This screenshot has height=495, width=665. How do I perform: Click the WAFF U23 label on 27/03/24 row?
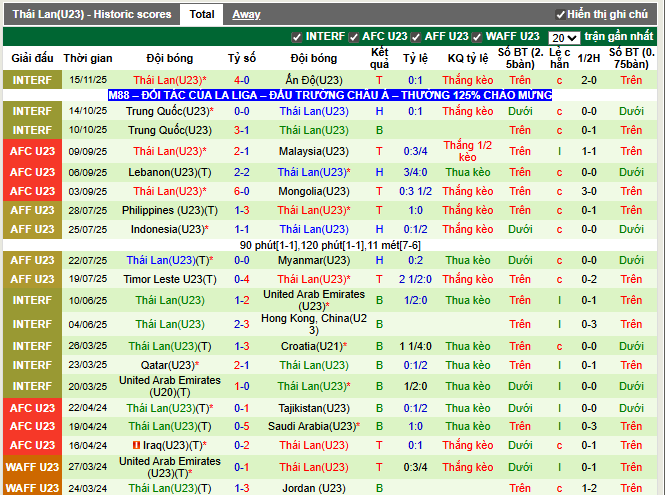click(x=32, y=467)
